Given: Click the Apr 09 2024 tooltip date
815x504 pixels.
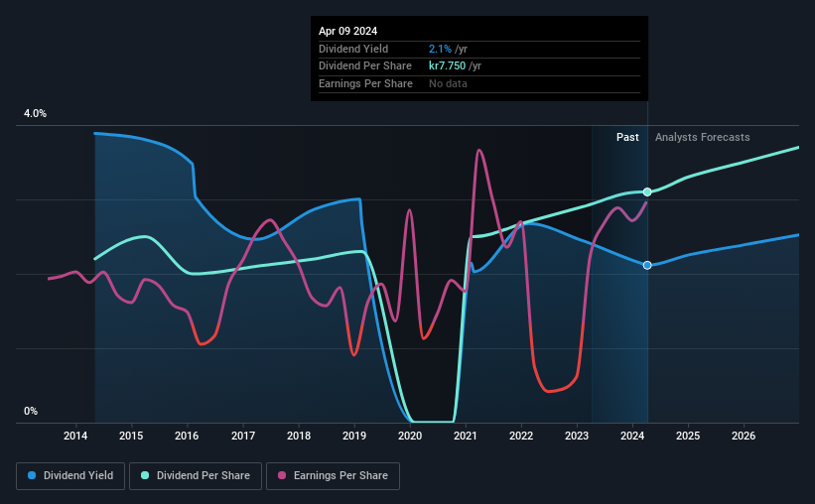Looking at the screenshot, I should pyautogui.click(x=347, y=31).
